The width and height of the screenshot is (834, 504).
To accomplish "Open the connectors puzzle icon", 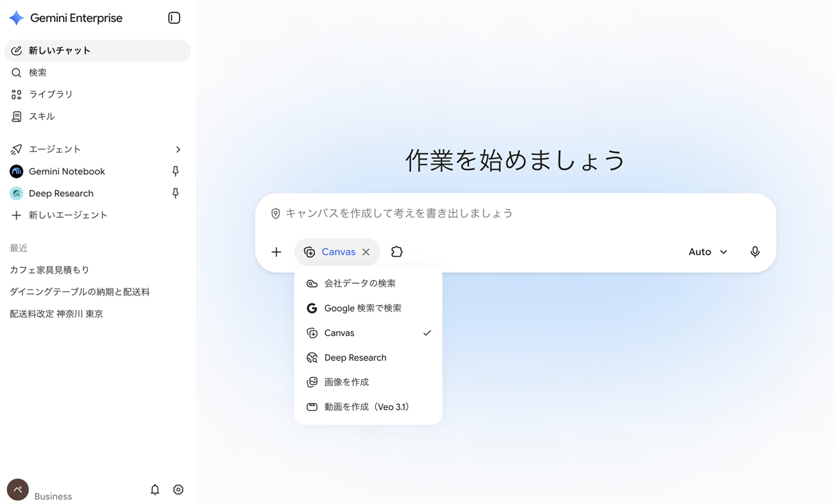I will pos(396,252).
